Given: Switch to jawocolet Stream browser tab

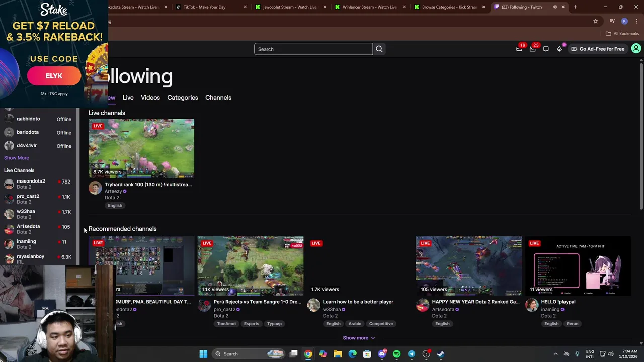Looking at the screenshot, I should (290, 7).
